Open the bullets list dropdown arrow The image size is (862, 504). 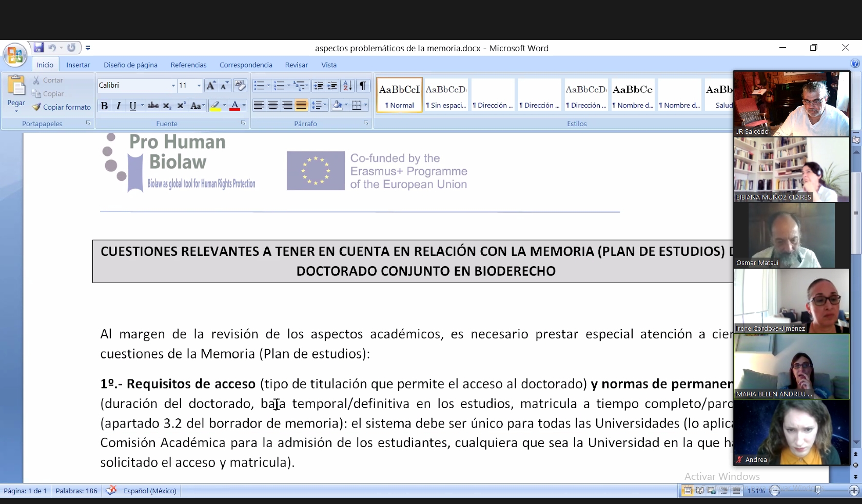tap(268, 86)
